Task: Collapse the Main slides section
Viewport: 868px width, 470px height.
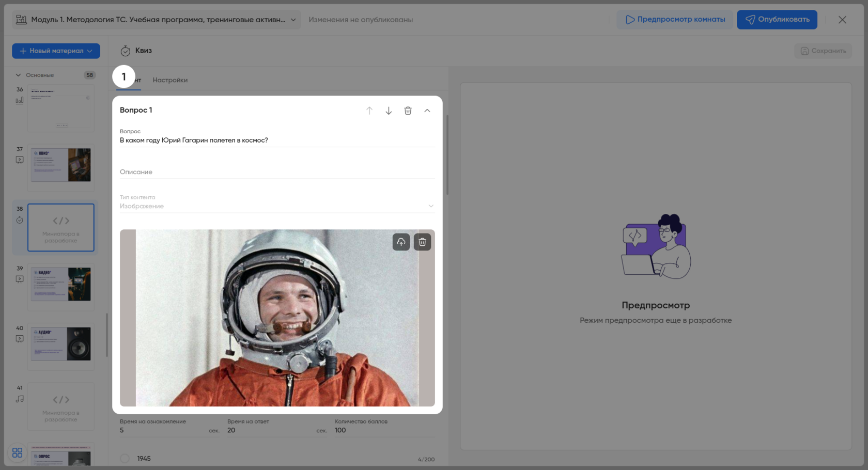Action: click(x=19, y=75)
